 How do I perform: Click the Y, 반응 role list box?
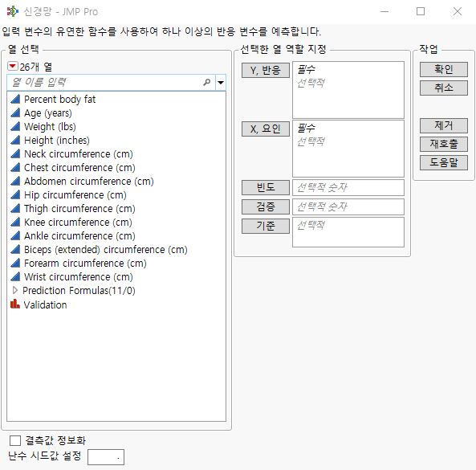[348, 90]
